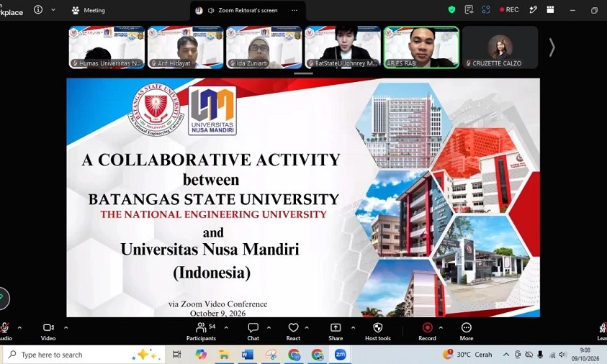The height and width of the screenshot is (364, 607).
Task: Expand reactions options caret
Action: [x=307, y=327]
